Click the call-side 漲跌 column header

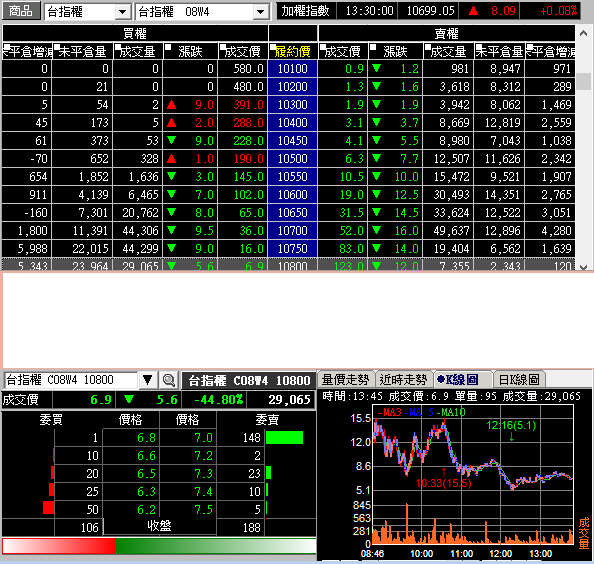tap(190, 51)
